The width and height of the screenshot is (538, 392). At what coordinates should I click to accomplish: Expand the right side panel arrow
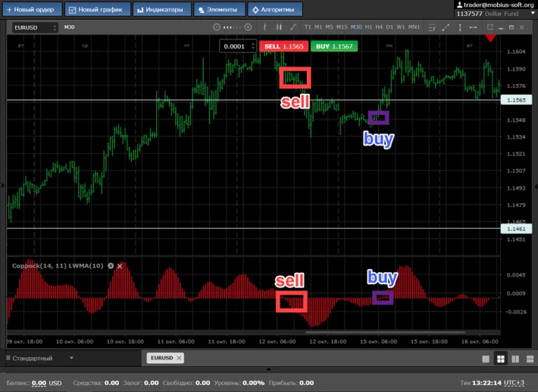coord(536,186)
